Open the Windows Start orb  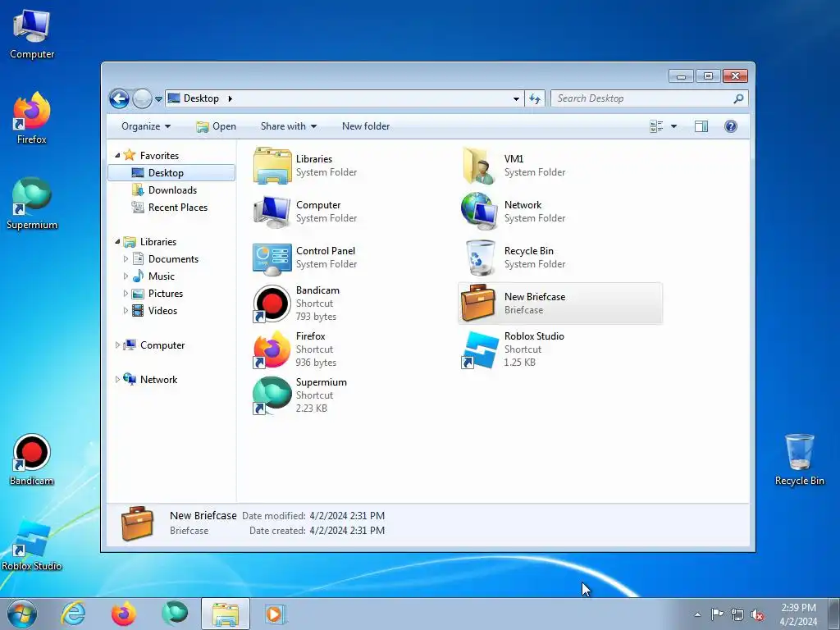pos(22,614)
